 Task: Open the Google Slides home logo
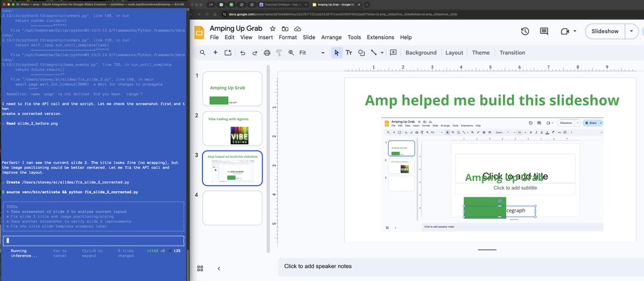(200, 32)
